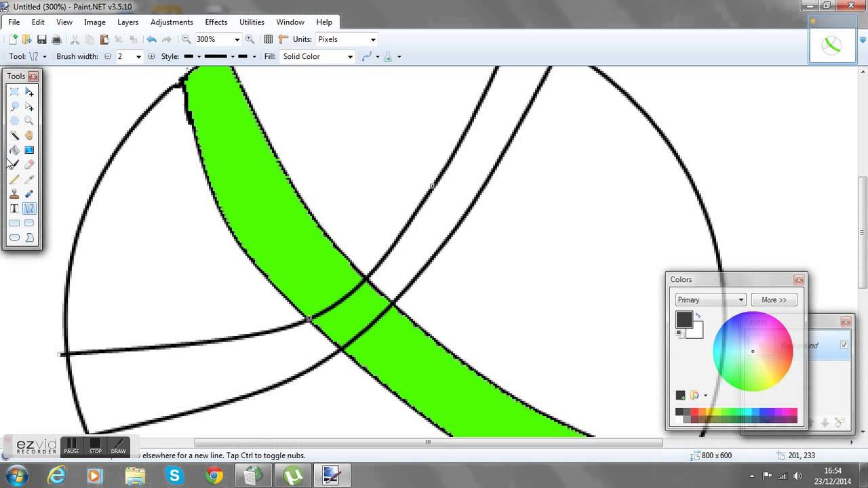868x488 pixels.
Task: Click the ezvid DRAW button
Action: (119, 446)
